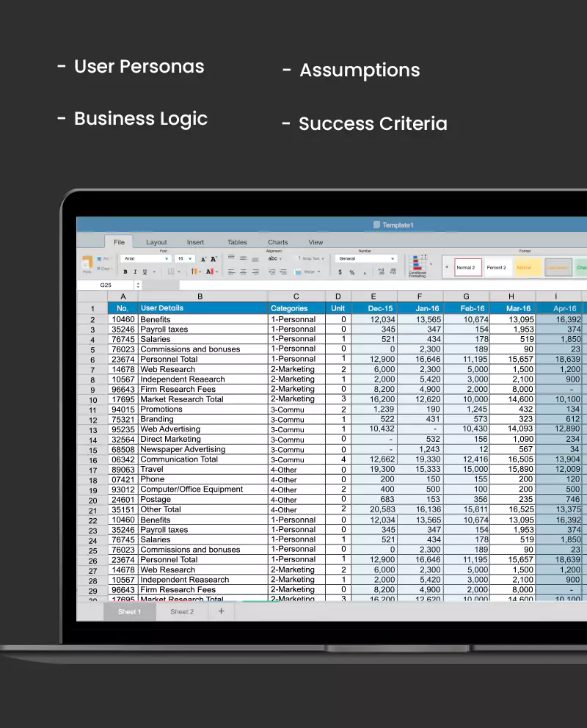The width and height of the screenshot is (587, 728).
Task: Switch to the Layout ribbon tab
Action: pyautogui.click(x=156, y=242)
